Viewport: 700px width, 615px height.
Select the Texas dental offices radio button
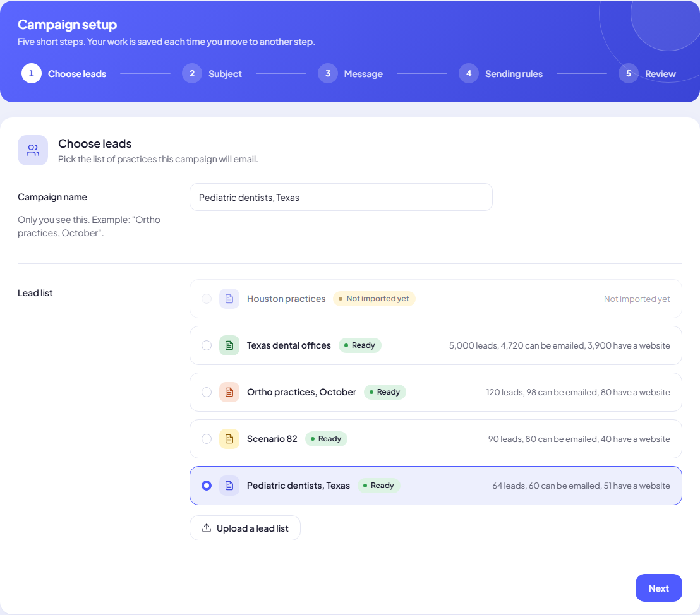pyautogui.click(x=206, y=345)
